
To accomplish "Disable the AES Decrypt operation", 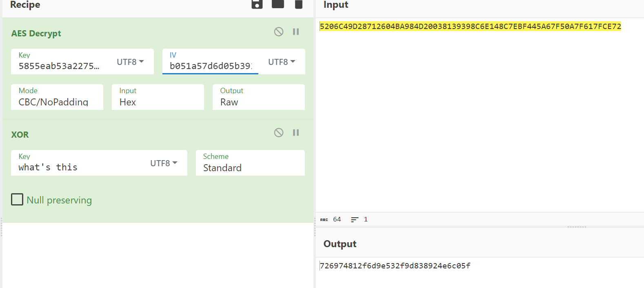I will pyautogui.click(x=279, y=32).
